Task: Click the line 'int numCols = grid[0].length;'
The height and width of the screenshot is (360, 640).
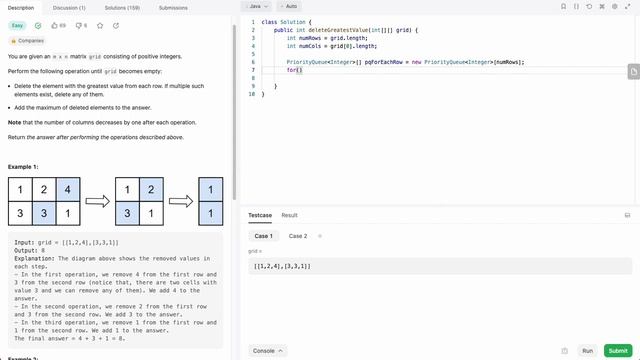Action: (x=332, y=46)
